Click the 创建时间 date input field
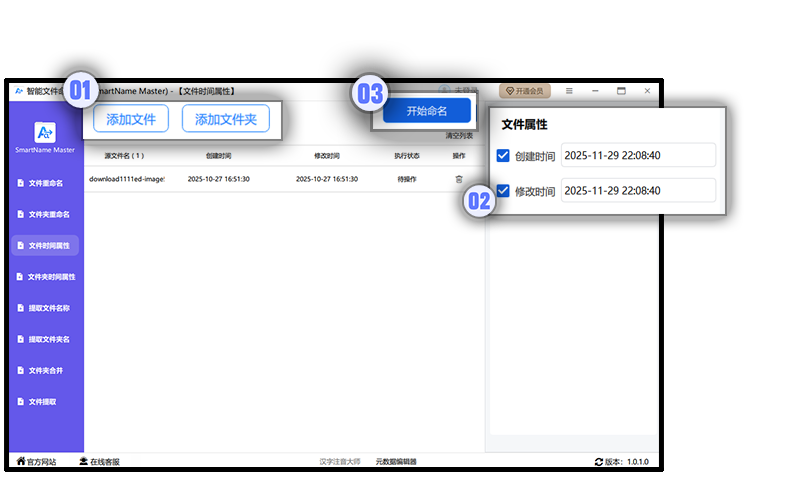The width and height of the screenshot is (803, 482). pyautogui.click(x=637, y=155)
